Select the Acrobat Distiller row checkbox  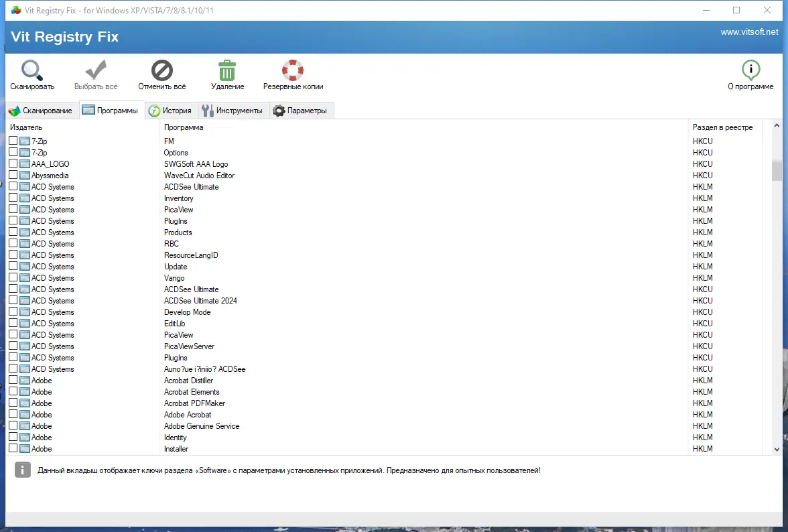(13, 380)
